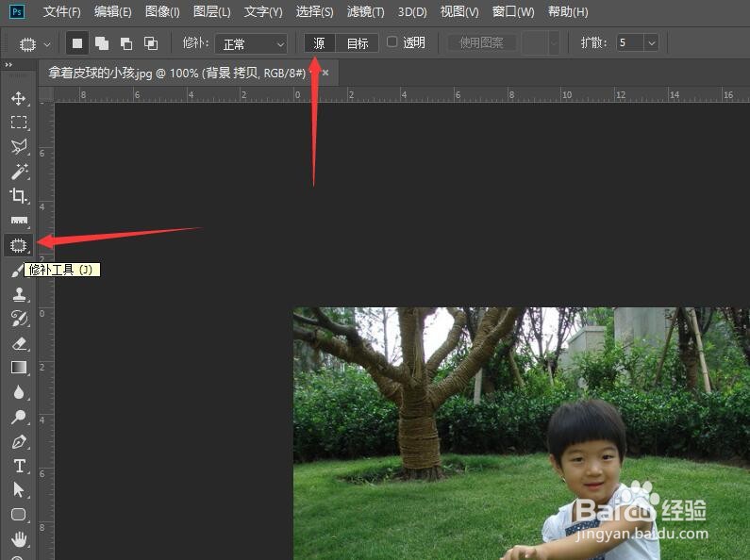This screenshot has width=750, height=560.
Task: Open the 文字(Y) menu
Action: (263, 12)
